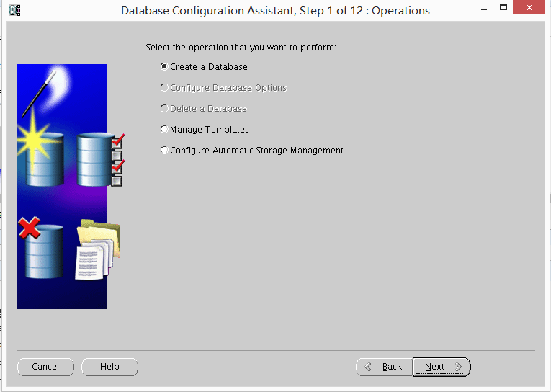Viewport: 551px width, 392px height.
Task: Open the Help dialog
Action: [x=109, y=367]
